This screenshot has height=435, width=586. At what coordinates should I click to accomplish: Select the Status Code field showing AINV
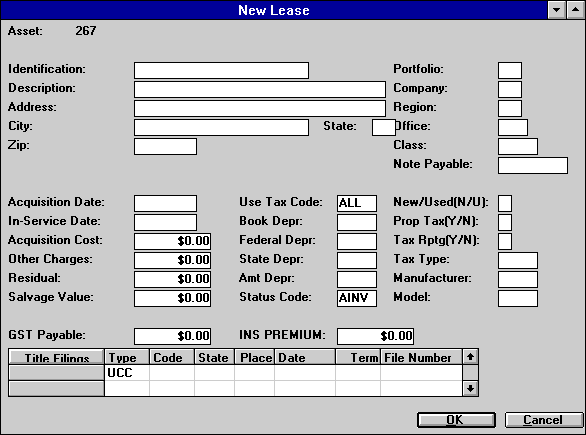(357, 298)
